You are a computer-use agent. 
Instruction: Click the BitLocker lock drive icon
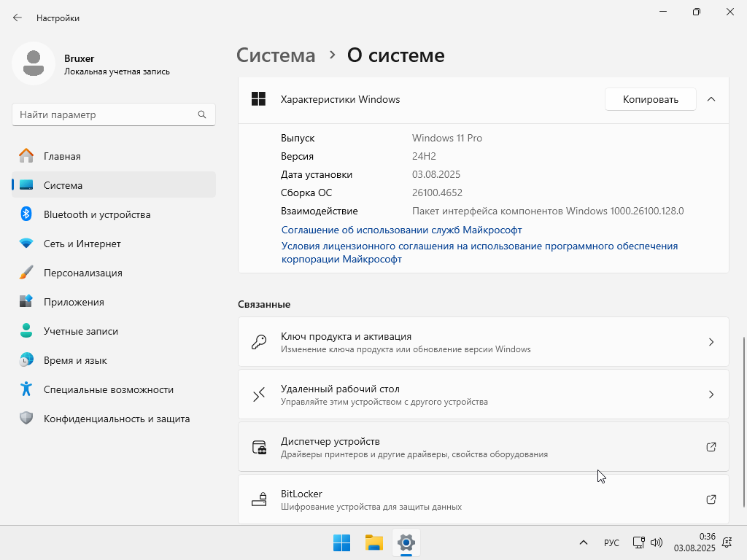tap(259, 499)
